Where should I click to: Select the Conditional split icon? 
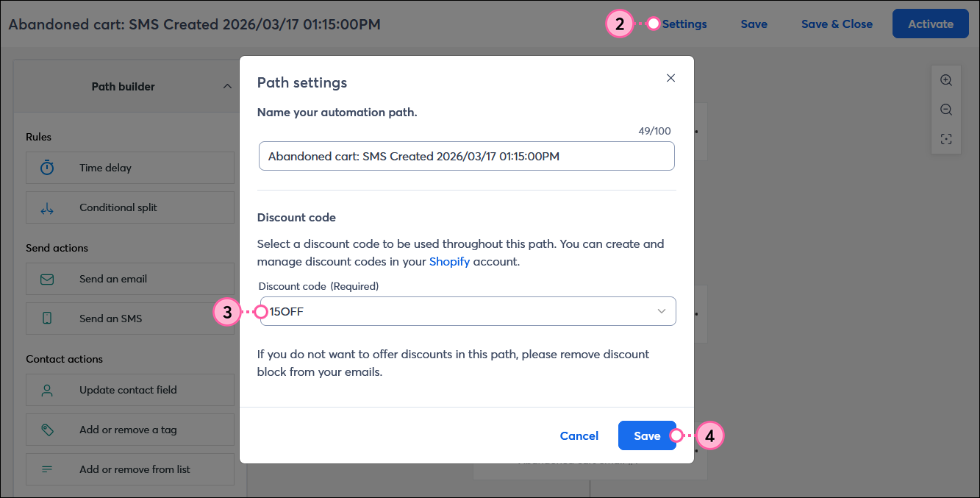[x=46, y=207]
